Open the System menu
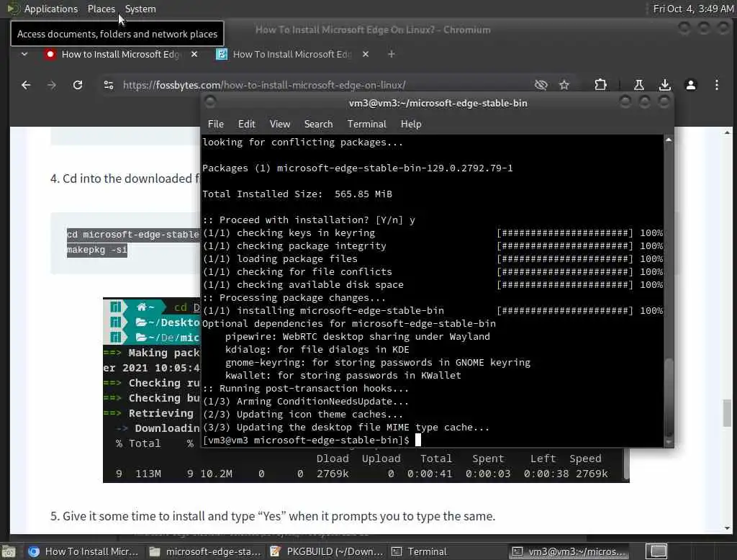 (140, 9)
